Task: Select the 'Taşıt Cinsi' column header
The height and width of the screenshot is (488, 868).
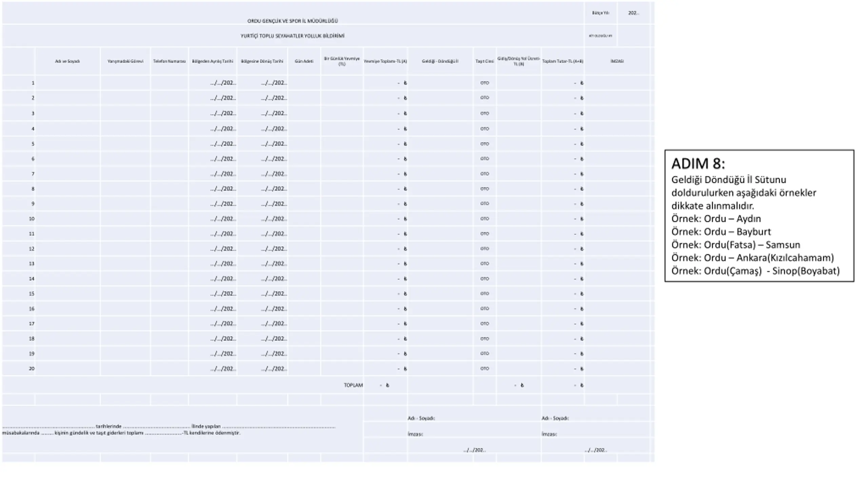Action: click(485, 61)
